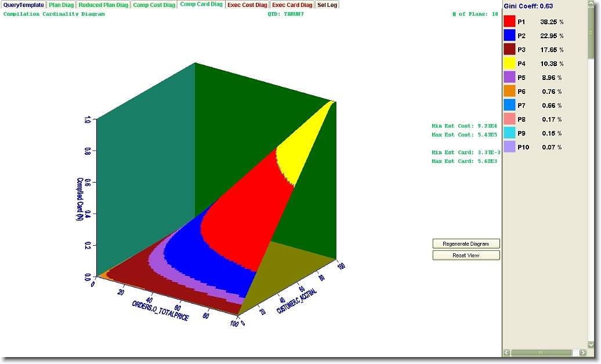Select the orange P6 legend swatch

[509, 91]
